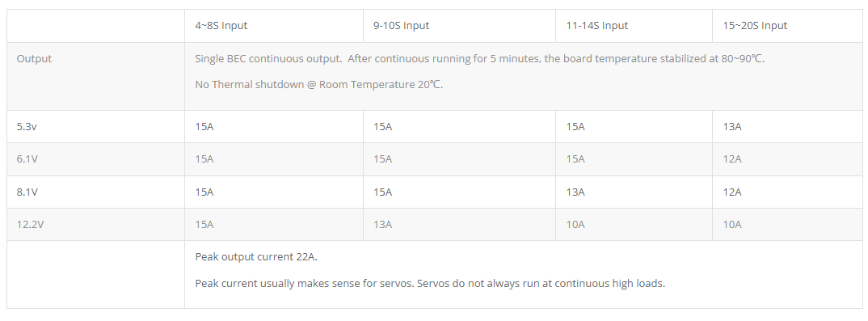Click the Peak output current 22A text
Screen dimensions: 868x321
point(256,257)
